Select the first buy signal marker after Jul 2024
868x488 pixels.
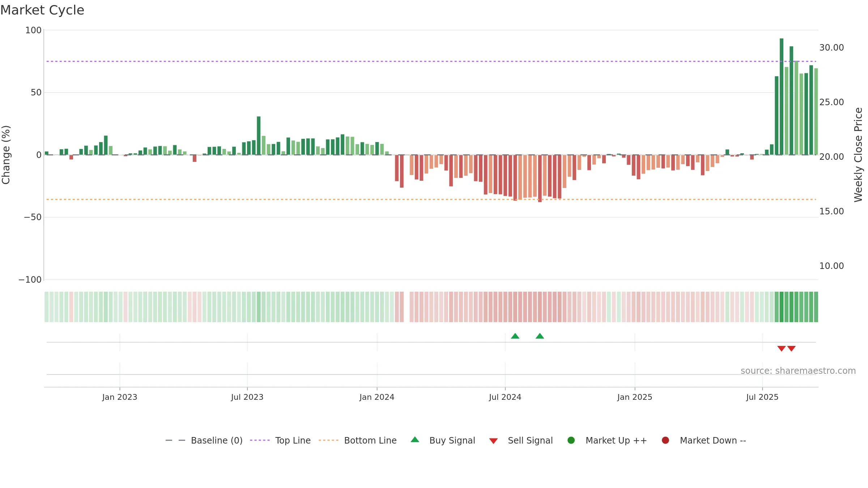point(515,336)
